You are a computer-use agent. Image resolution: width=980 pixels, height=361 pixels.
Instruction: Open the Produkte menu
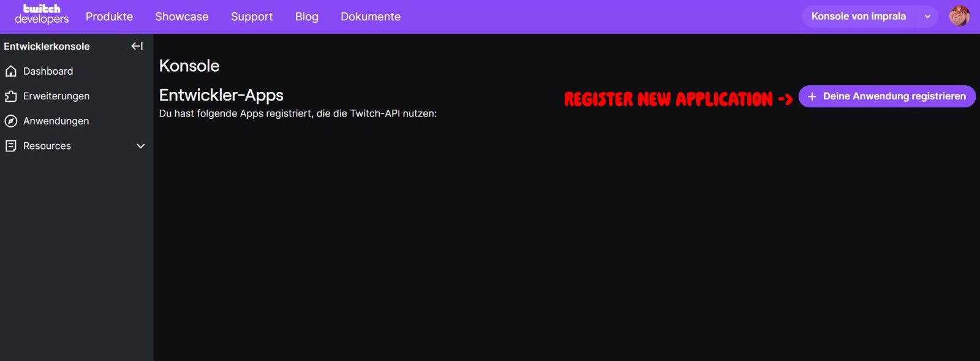tap(109, 17)
